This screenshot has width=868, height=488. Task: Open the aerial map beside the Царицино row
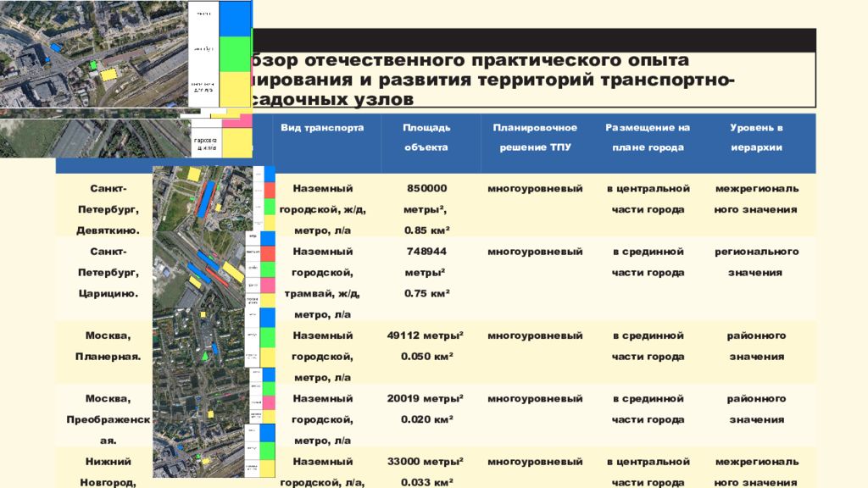point(214,270)
